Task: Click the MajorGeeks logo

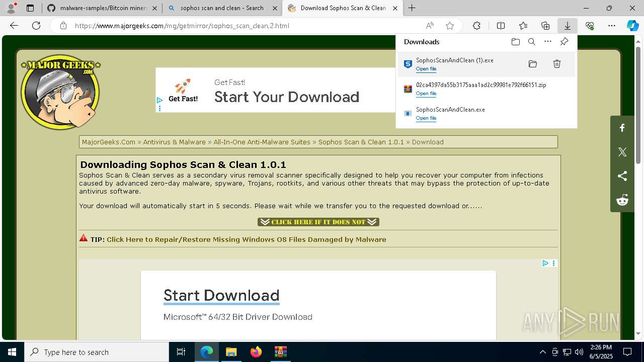Action: [60, 92]
